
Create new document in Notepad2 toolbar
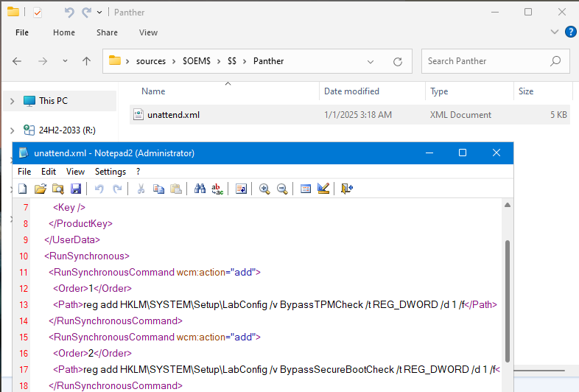click(x=23, y=189)
